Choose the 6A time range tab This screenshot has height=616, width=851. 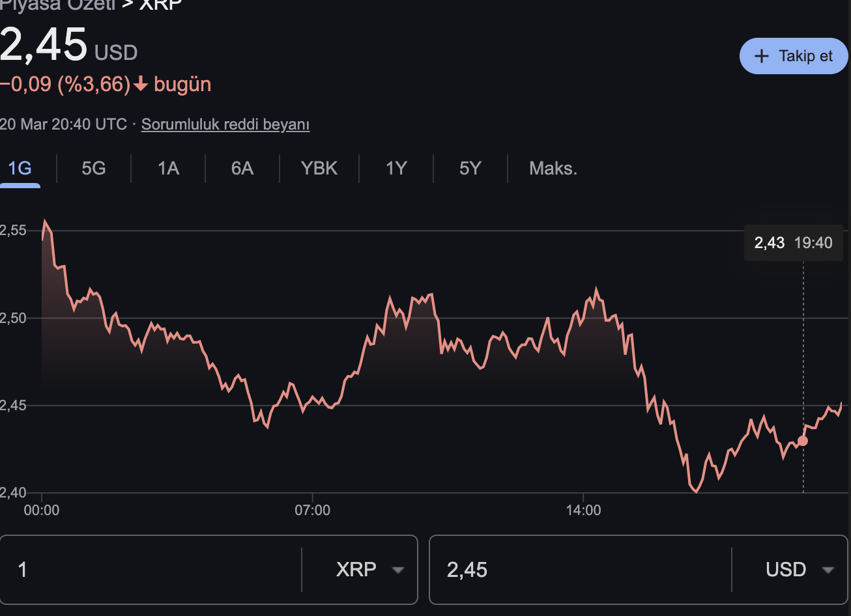242,169
